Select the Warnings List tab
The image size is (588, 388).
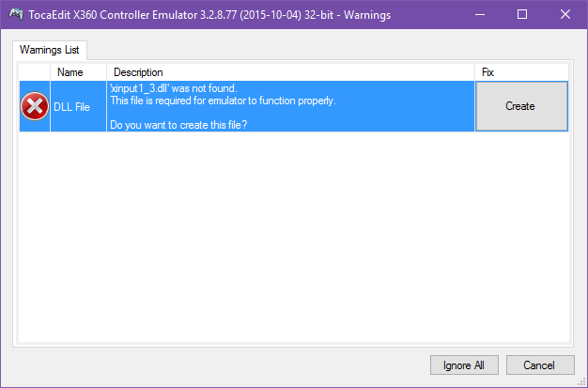50,50
